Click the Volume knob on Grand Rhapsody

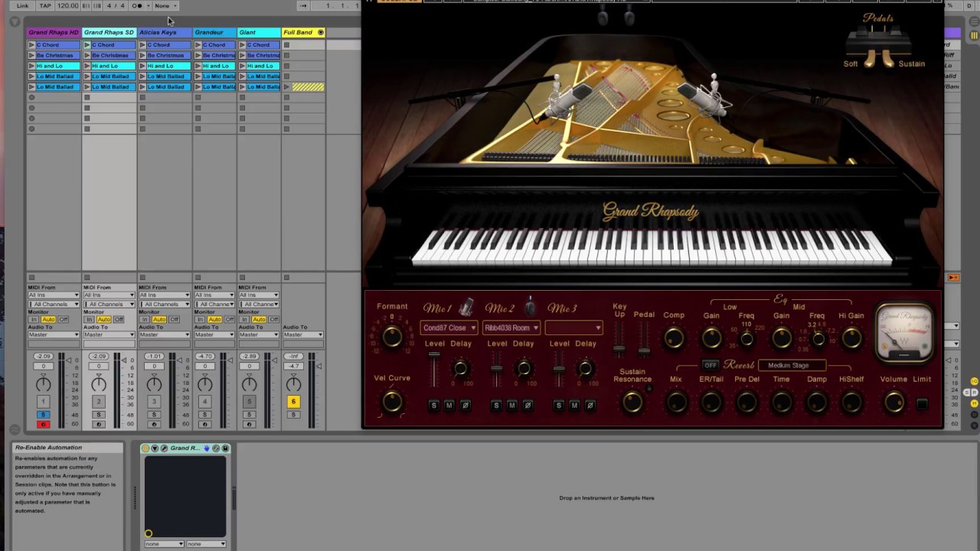(893, 403)
